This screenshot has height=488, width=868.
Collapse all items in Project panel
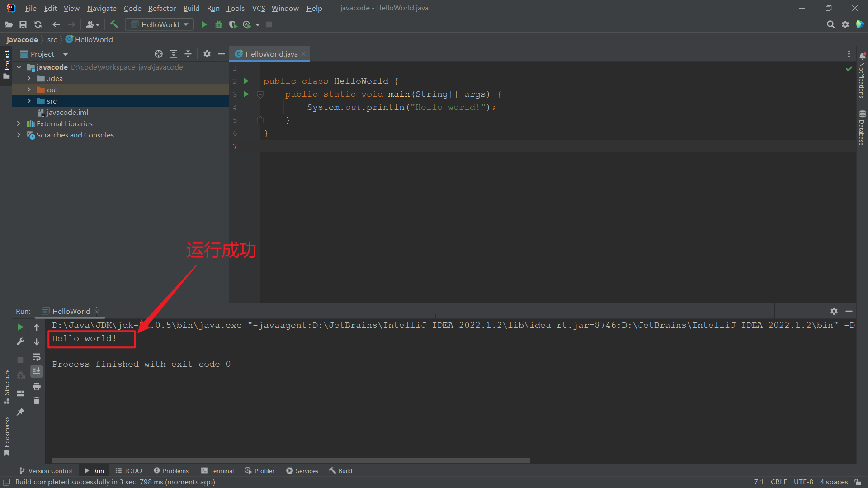(x=188, y=54)
